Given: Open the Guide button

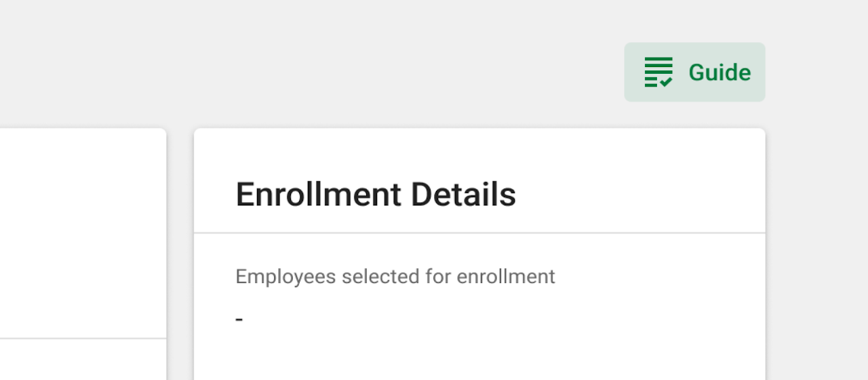Looking at the screenshot, I should 694,72.
